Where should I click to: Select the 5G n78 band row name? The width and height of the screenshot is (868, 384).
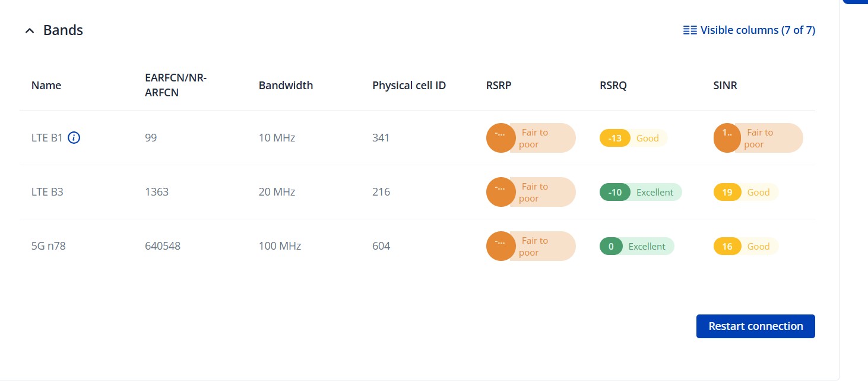tap(49, 246)
